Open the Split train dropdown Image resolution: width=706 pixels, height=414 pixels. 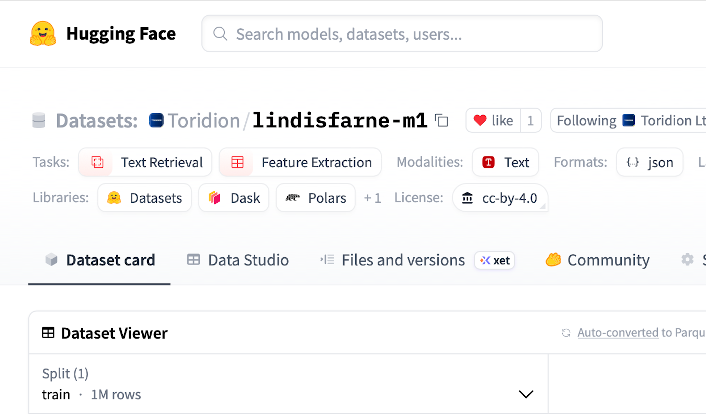(288, 384)
